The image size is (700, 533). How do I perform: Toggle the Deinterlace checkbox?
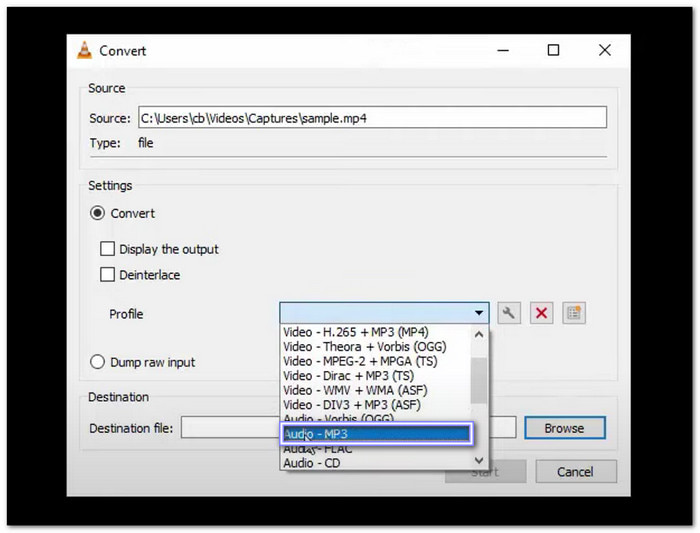pos(108,275)
